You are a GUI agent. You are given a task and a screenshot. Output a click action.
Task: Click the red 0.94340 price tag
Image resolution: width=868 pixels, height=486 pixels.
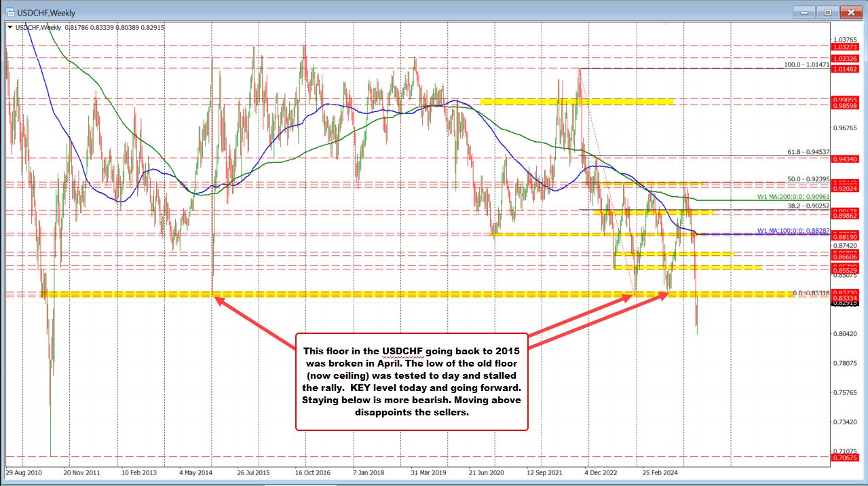pos(846,158)
